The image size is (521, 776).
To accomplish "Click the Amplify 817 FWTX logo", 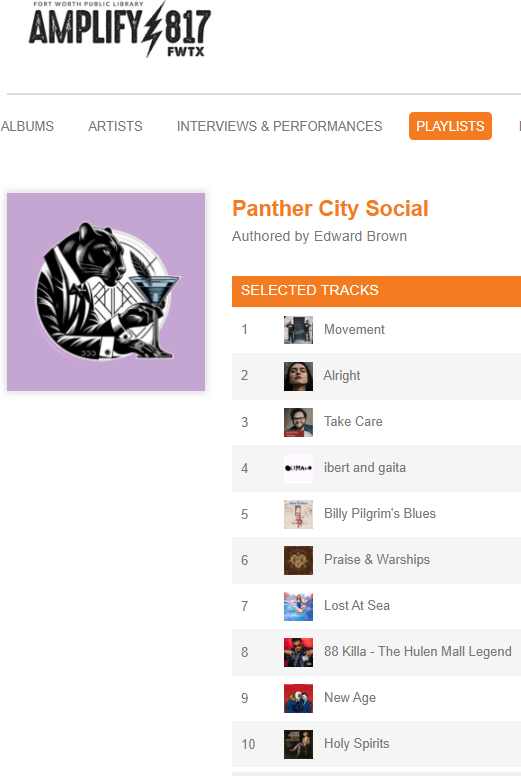I will pyautogui.click(x=120, y=29).
